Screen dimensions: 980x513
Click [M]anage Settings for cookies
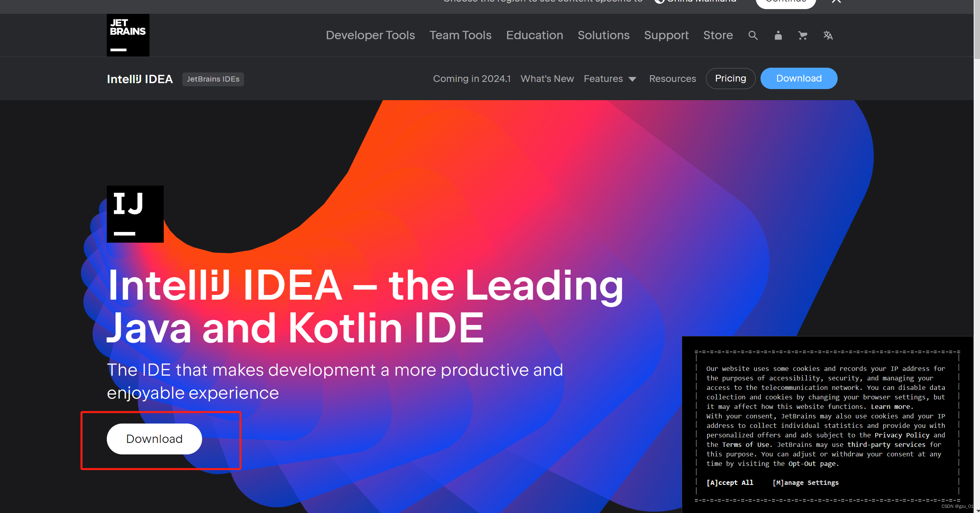pos(806,483)
